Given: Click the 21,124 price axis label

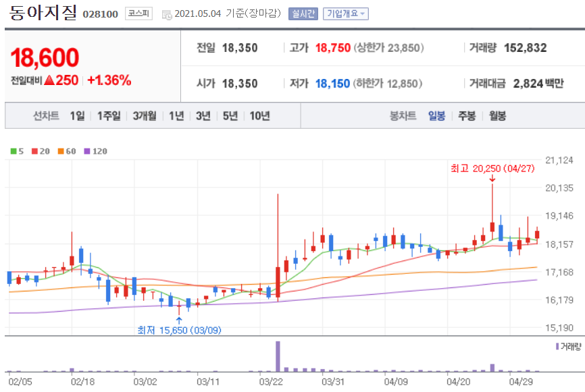Looking at the screenshot, I should [559, 160].
